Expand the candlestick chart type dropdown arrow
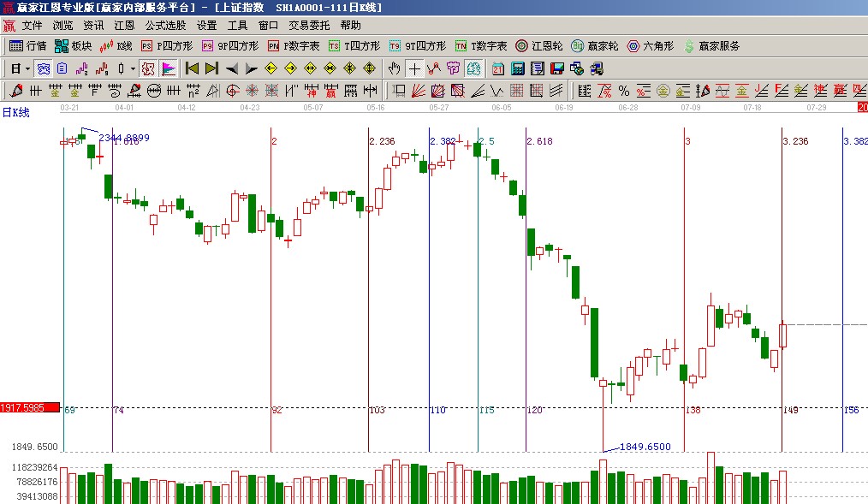868x504 pixels. [132, 68]
